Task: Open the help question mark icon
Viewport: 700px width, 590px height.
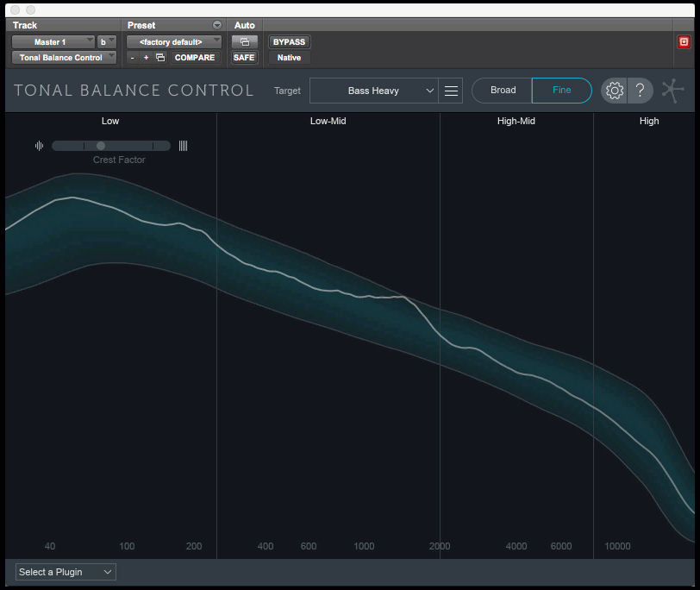Action: pos(641,91)
